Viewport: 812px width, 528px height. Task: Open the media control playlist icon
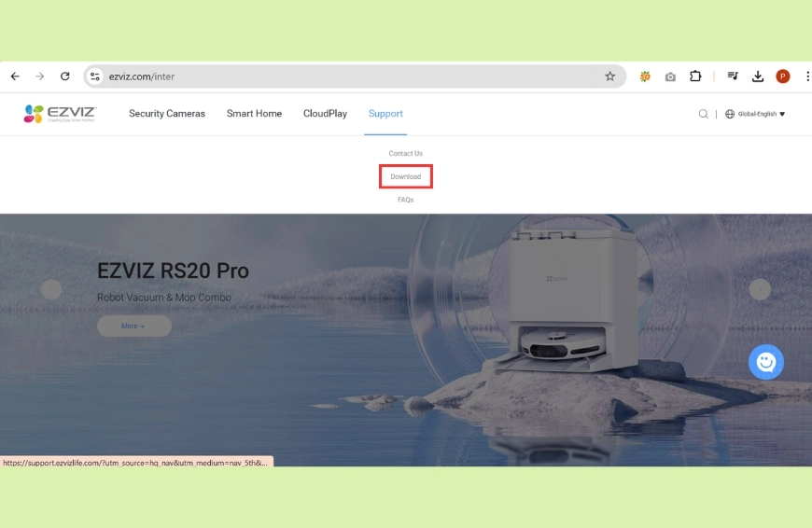[733, 76]
